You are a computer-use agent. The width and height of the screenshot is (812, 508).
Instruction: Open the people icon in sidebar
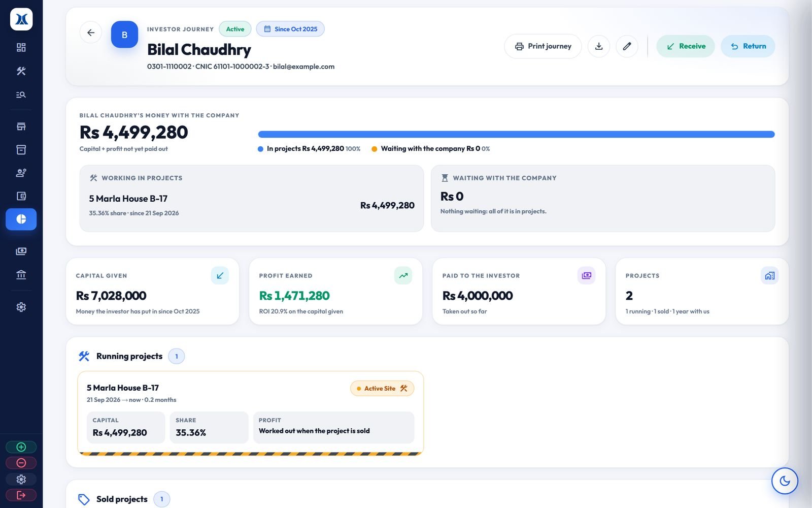pyautogui.click(x=21, y=173)
